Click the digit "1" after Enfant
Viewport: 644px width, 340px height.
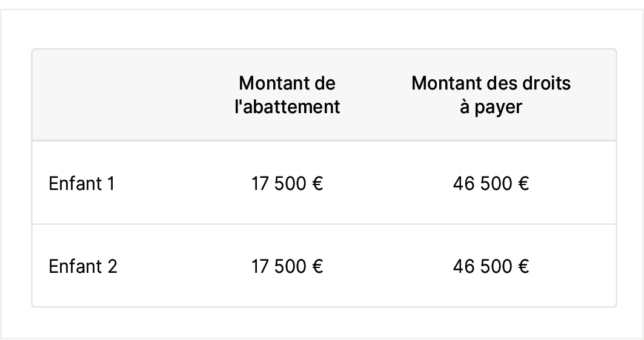click(110, 183)
